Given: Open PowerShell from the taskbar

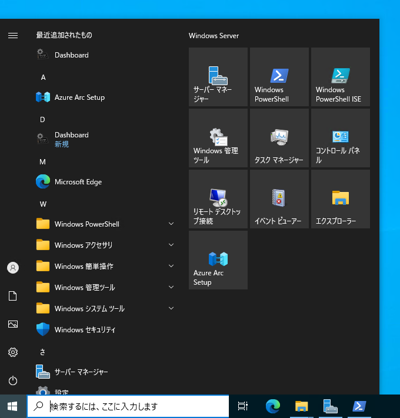Looking at the screenshot, I should 359,406.
